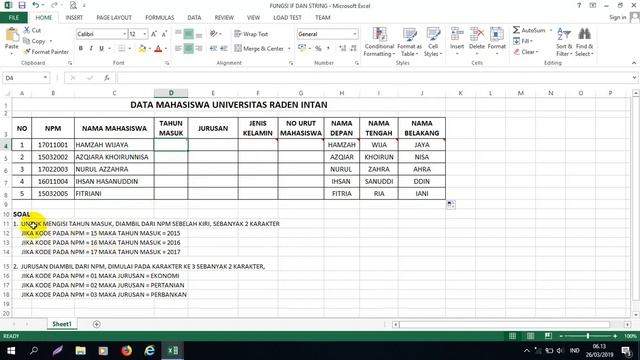This screenshot has width=640, height=360.
Task: Click the TEAM tab
Action: click(322, 18)
